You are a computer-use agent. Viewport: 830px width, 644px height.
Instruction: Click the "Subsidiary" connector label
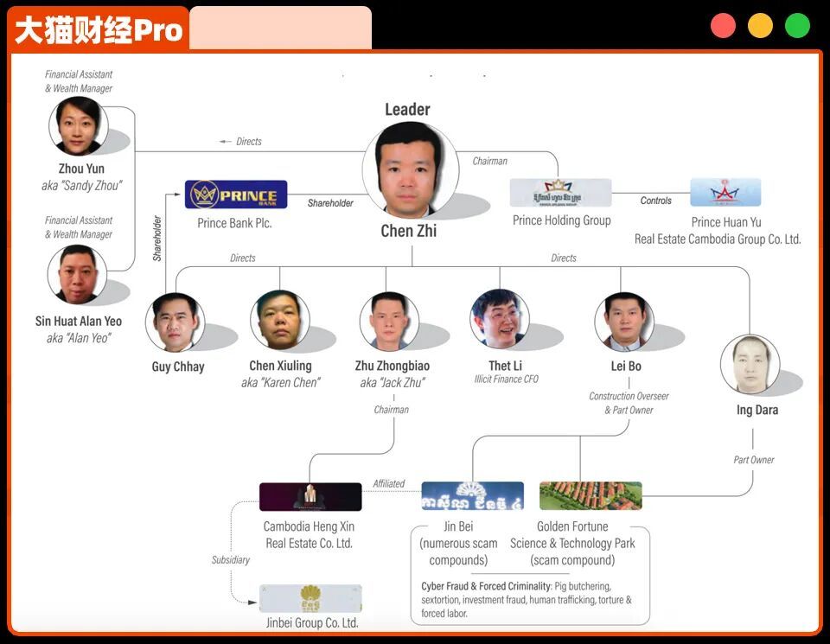(x=230, y=559)
